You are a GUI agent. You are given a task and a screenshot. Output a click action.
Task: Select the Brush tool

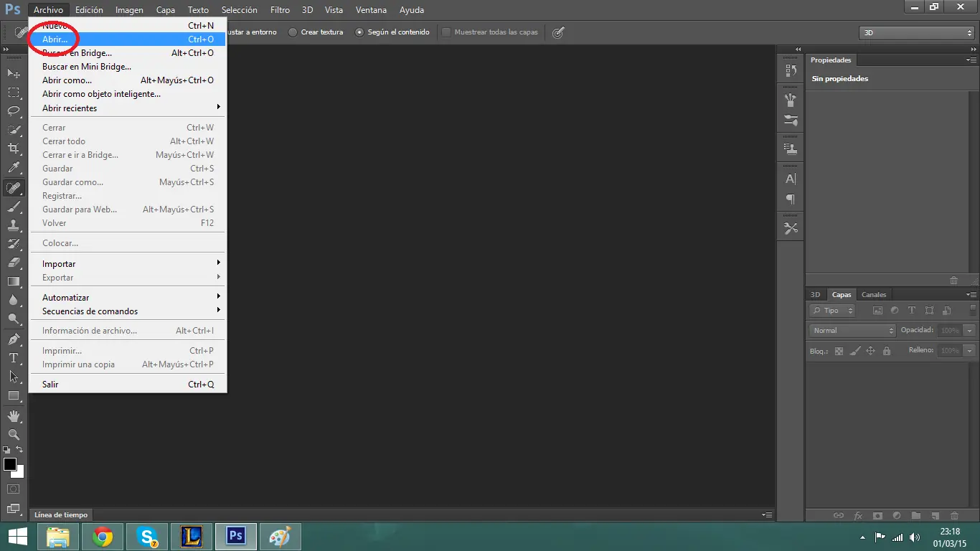tap(14, 207)
